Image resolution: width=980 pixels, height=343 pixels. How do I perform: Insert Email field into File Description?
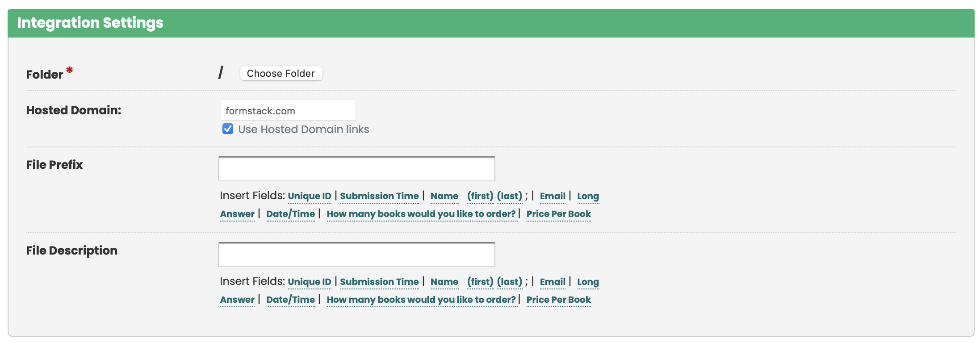tap(553, 282)
